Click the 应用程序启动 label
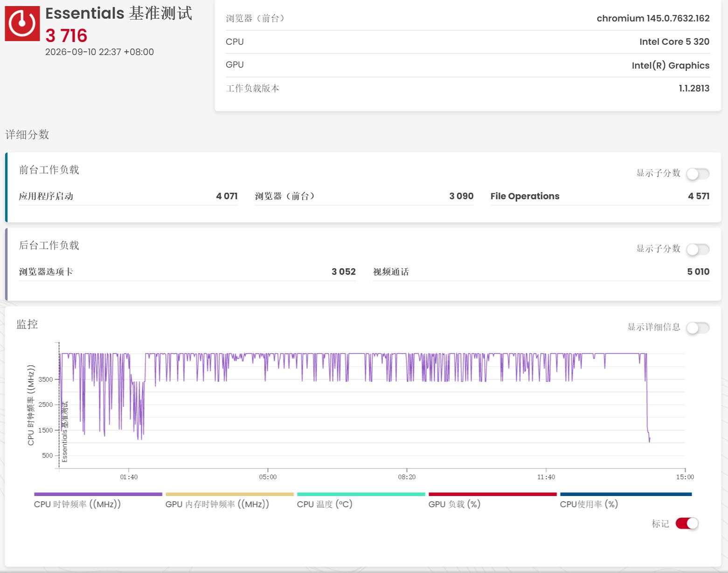The width and height of the screenshot is (728, 573). [x=46, y=196]
